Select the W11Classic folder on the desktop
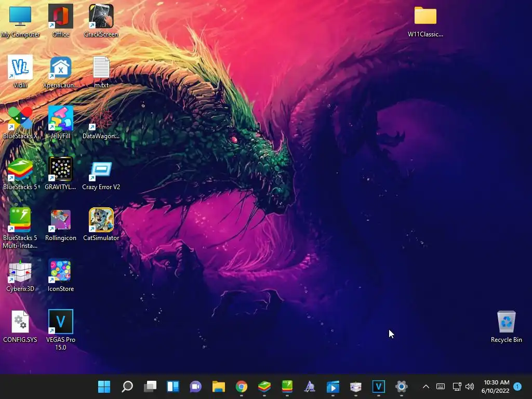The image size is (532, 399). (425, 21)
